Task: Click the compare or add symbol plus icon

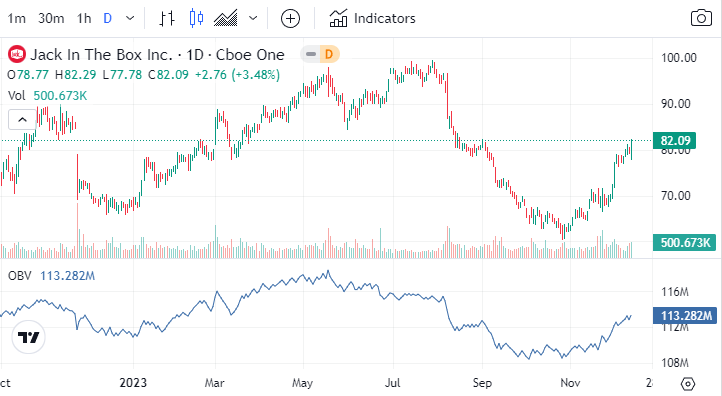Action: tap(291, 18)
